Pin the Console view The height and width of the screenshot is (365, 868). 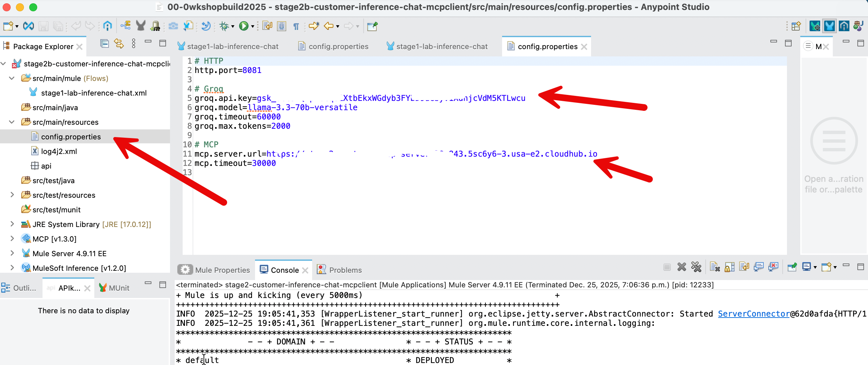click(792, 267)
